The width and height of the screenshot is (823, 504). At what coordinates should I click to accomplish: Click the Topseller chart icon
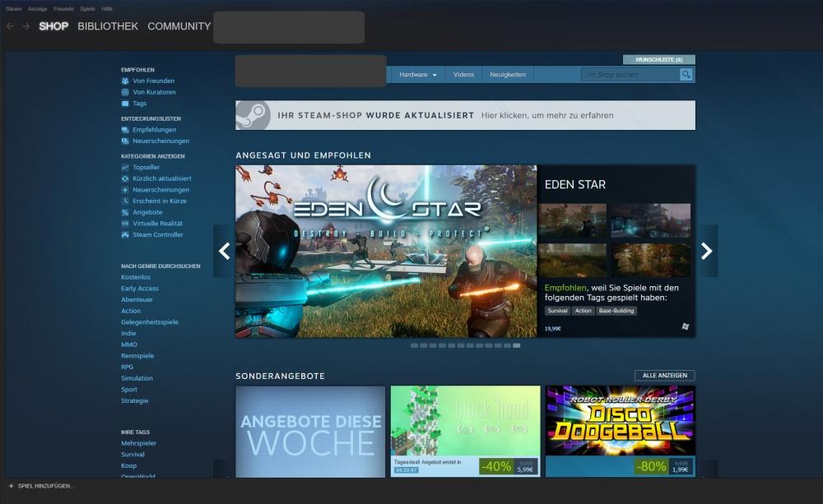(x=125, y=168)
